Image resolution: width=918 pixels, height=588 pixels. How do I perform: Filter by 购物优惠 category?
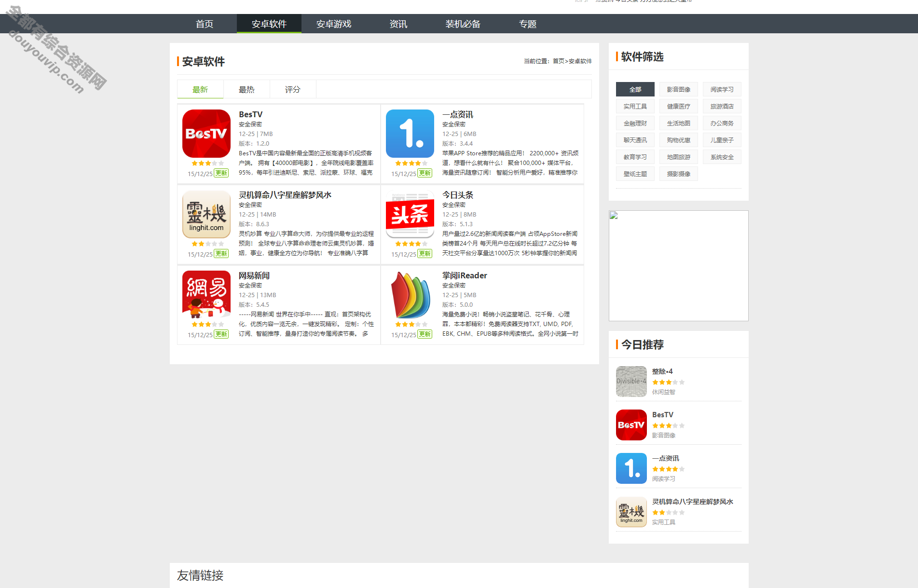pos(679,140)
